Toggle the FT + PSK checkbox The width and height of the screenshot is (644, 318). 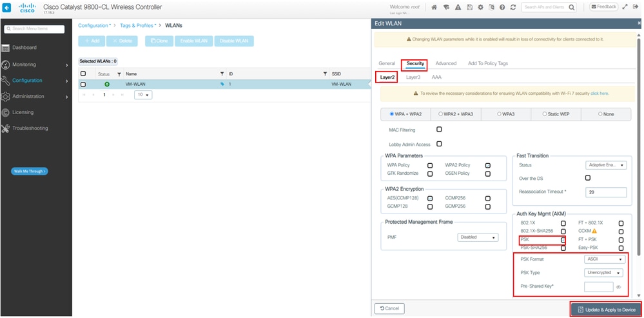621,240
